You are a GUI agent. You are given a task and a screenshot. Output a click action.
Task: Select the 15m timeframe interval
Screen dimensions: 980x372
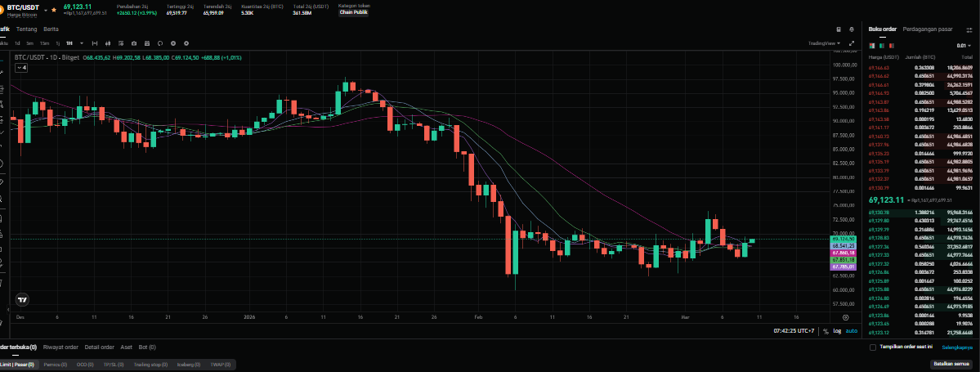pos(43,43)
